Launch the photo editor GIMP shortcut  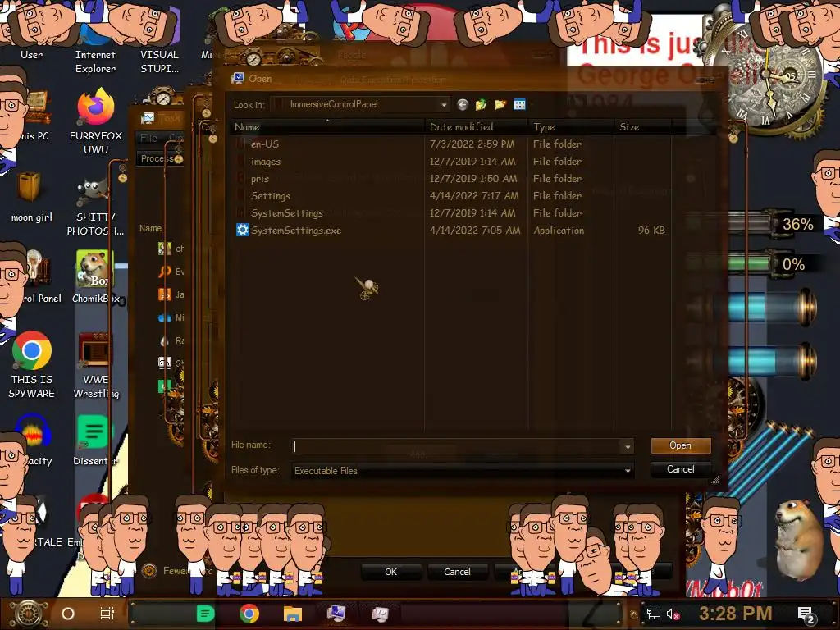[x=95, y=208]
